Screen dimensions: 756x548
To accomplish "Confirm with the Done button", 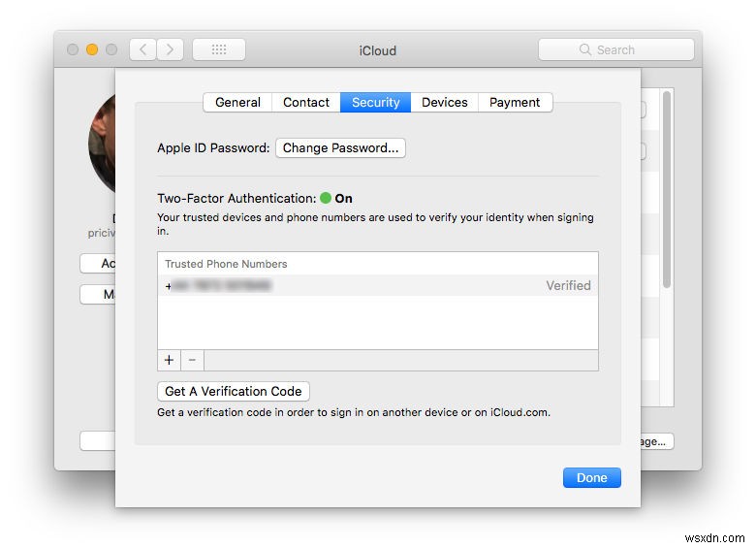I will [x=591, y=477].
